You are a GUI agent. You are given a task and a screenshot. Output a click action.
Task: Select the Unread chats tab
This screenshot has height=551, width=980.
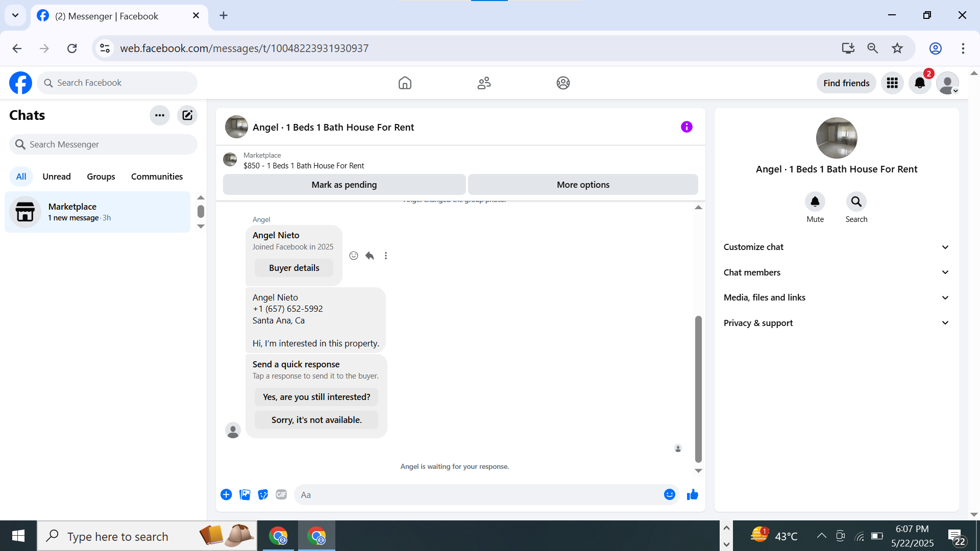pyautogui.click(x=57, y=177)
